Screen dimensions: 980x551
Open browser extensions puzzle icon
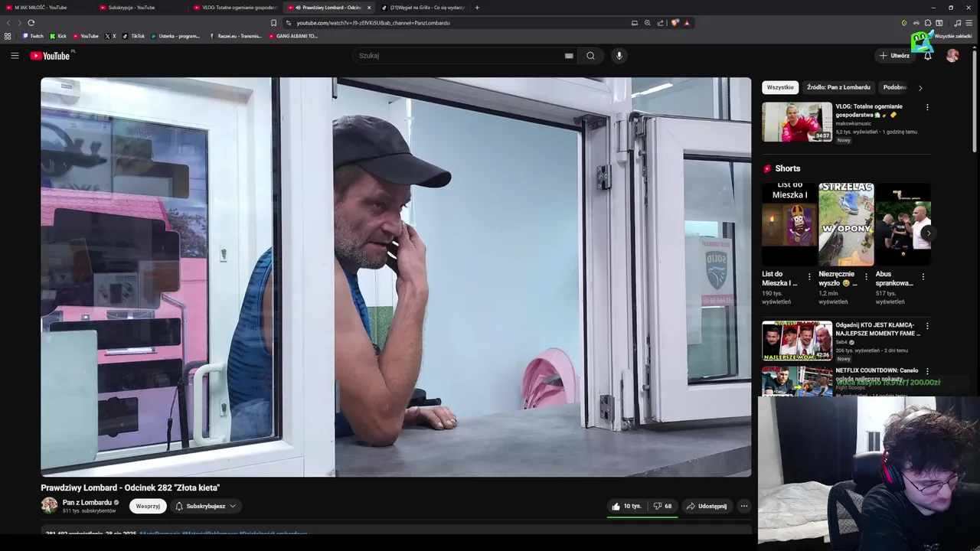pos(927,22)
